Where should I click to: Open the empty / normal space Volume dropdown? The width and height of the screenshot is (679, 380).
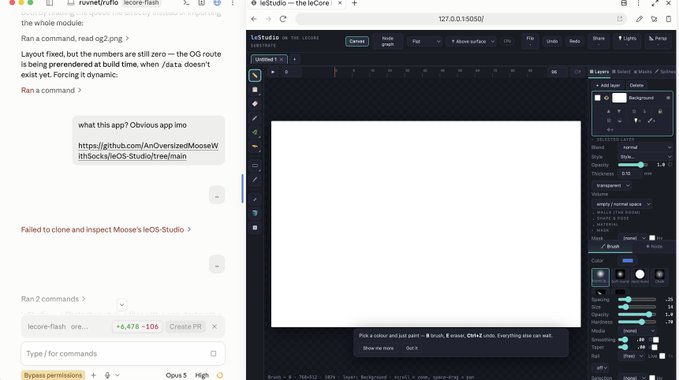point(621,204)
